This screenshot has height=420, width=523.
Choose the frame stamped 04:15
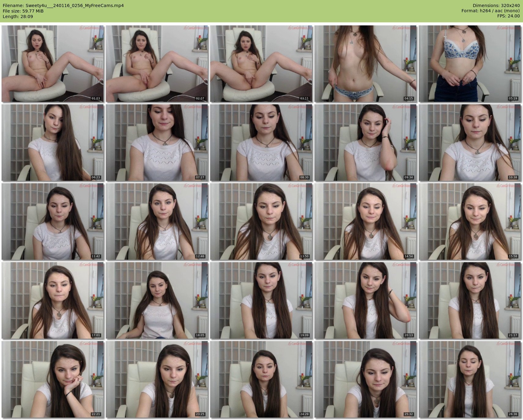365,64
